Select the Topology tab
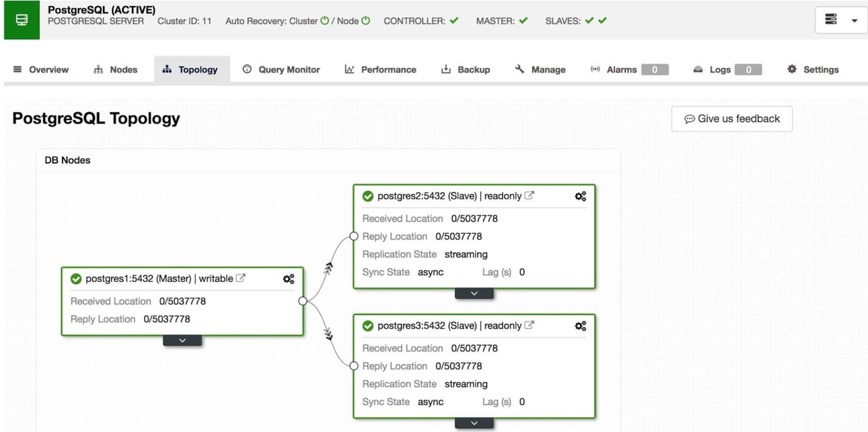This screenshot has width=868, height=432. pyautogui.click(x=192, y=69)
